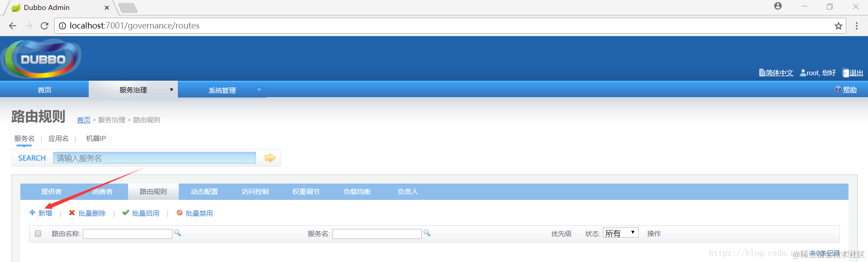The width and height of the screenshot is (868, 262).
Task: Select the 路由规则 tab
Action: (x=153, y=192)
